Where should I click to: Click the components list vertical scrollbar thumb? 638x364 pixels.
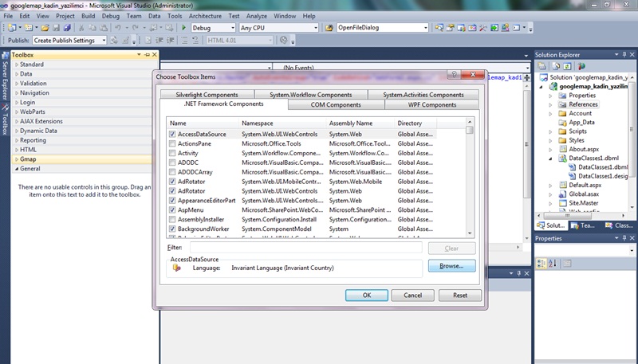470,130
